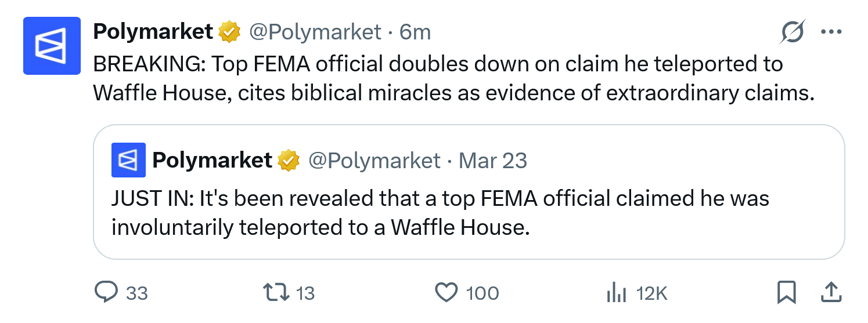Image resolution: width=868 pixels, height=323 pixels.
Task: Open the view analytics bar chart icon
Action: [616, 293]
